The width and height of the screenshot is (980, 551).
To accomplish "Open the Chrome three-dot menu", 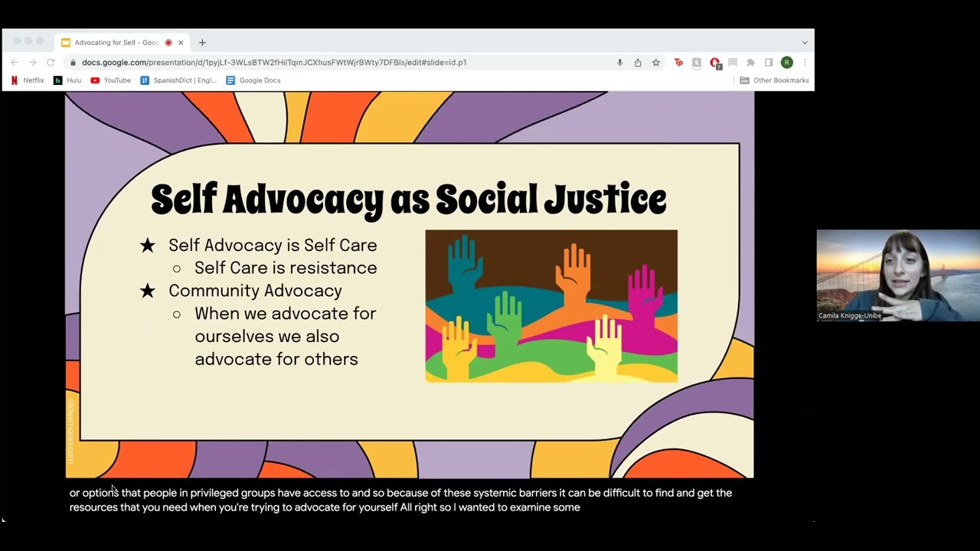I will (804, 63).
